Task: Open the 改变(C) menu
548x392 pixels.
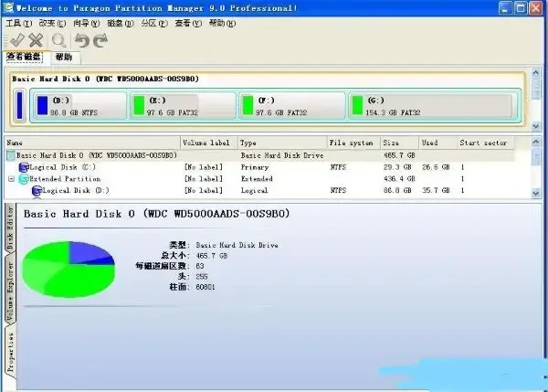Action: (52, 24)
